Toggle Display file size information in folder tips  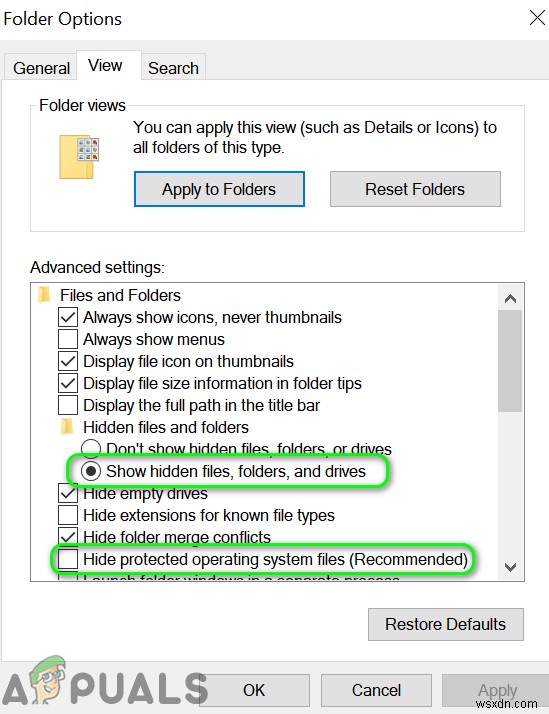pyautogui.click(x=68, y=383)
